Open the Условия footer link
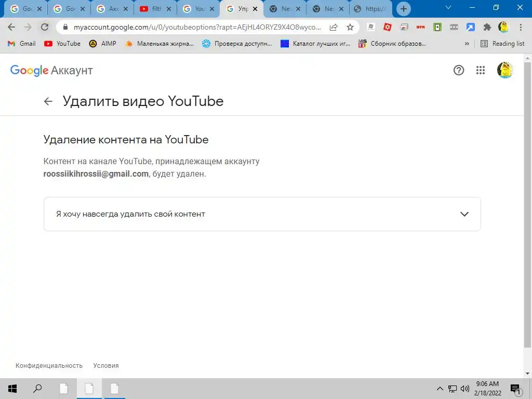Image resolution: width=532 pixels, height=399 pixels. (x=106, y=366)
